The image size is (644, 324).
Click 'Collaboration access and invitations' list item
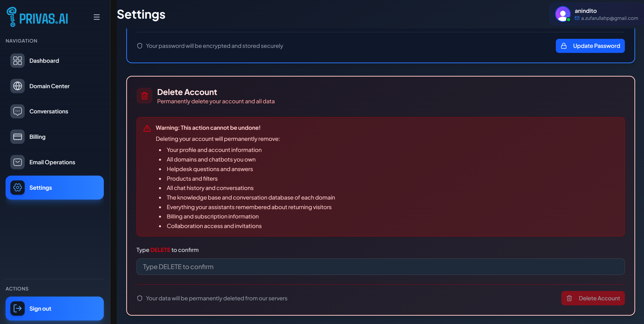tap(214, 226)
